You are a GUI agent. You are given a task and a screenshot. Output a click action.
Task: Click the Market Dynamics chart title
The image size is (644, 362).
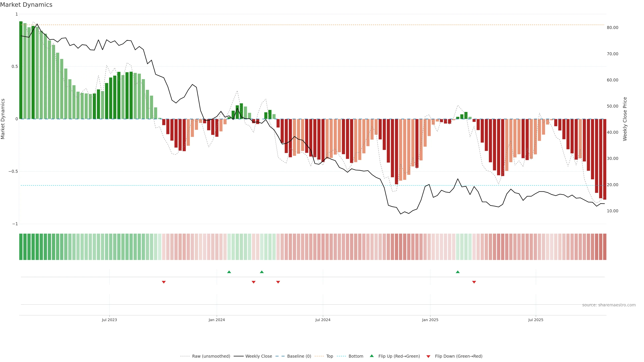26,5
